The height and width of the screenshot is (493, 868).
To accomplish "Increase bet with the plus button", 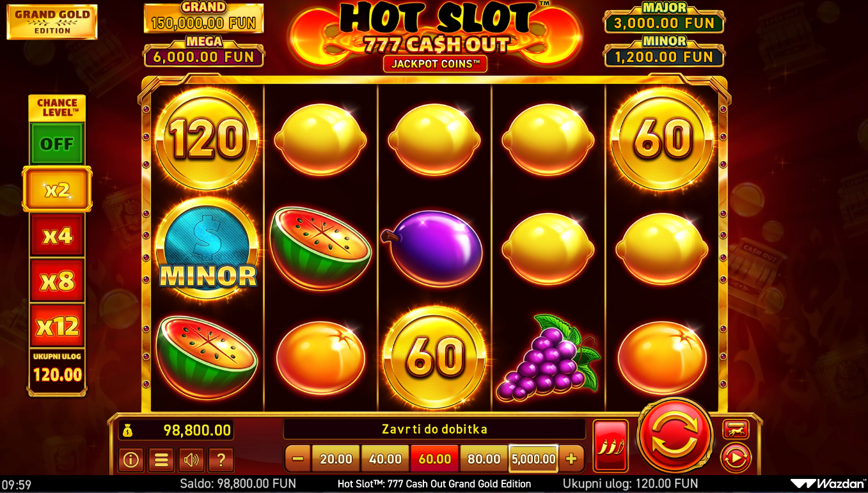I will coord(571,458).
